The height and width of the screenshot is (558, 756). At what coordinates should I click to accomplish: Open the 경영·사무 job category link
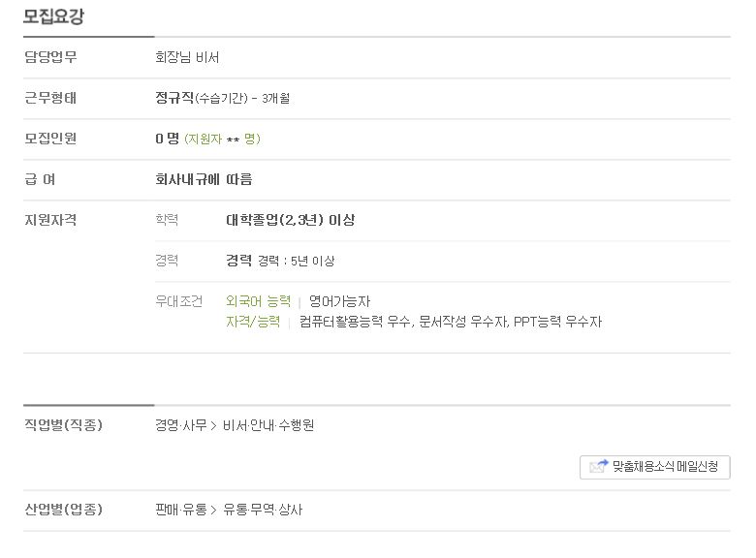point(181,425)
